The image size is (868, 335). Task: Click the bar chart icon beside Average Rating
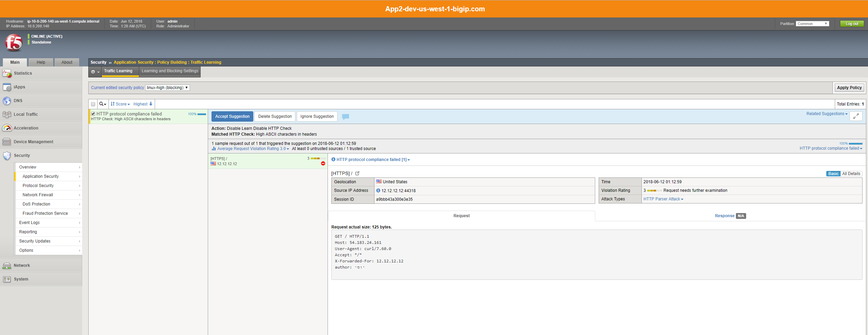[214, 149]
